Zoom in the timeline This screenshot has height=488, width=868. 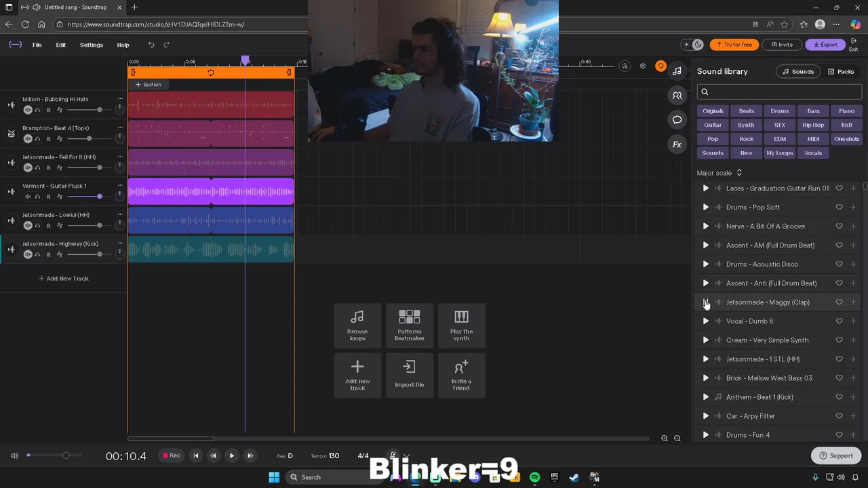[665, 439]
